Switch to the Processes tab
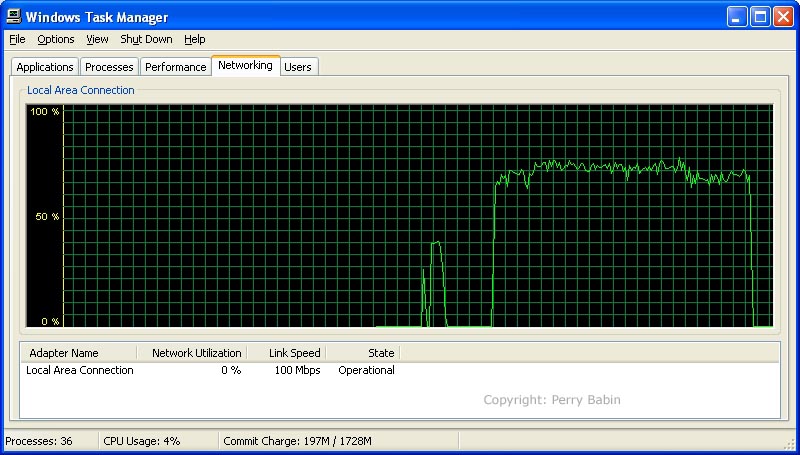 pyautogui.click(x=109, y=67)
